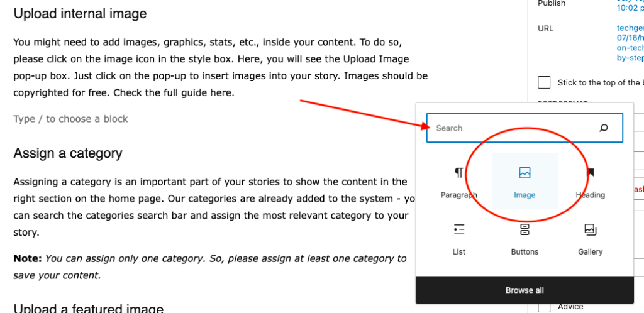644x313 pixels.
Task: Insert the Buttons block
Action: 525,238
